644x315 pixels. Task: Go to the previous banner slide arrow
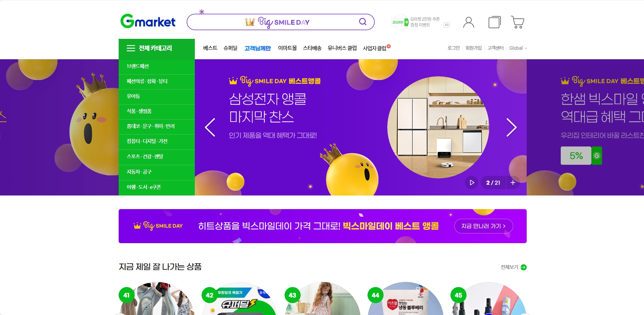point(210,127)
